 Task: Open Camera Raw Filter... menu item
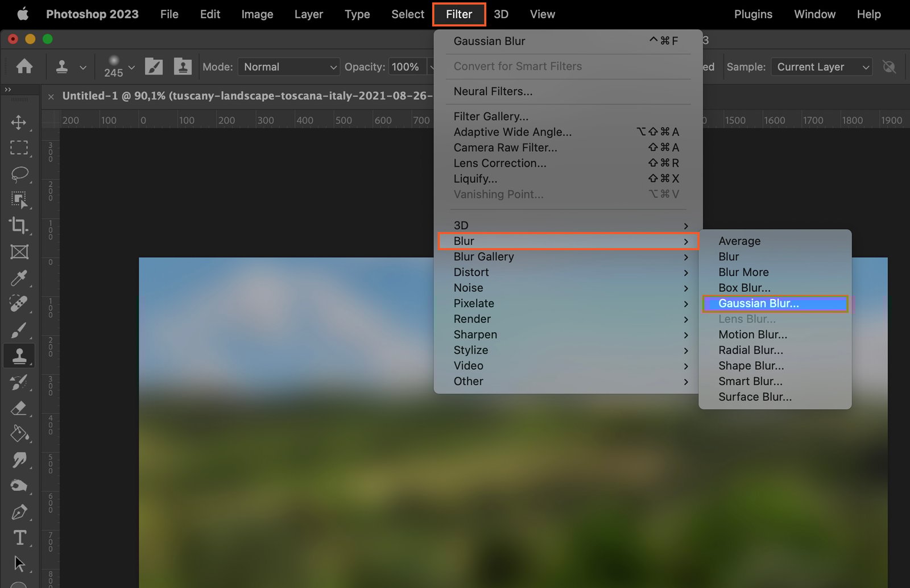click(505, 148)
